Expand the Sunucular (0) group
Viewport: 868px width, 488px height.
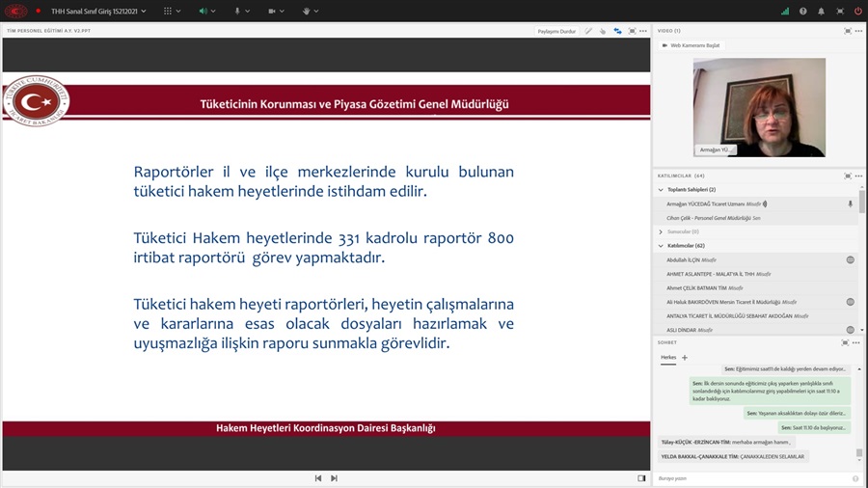click(x=661, y=231)
